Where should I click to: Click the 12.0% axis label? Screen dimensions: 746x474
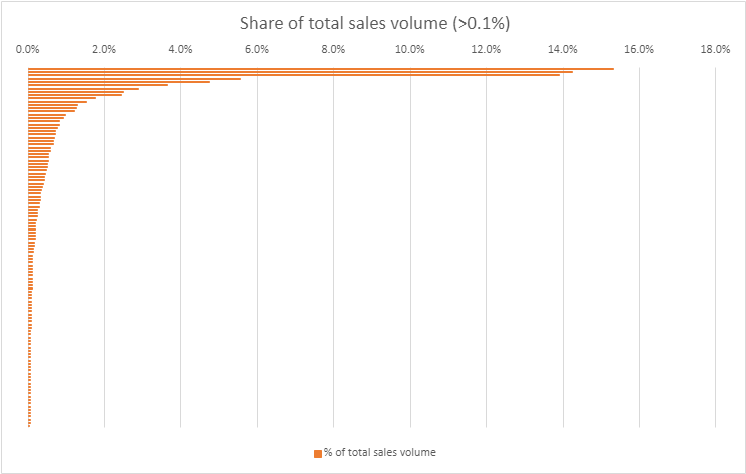click(x=486, y=49)
